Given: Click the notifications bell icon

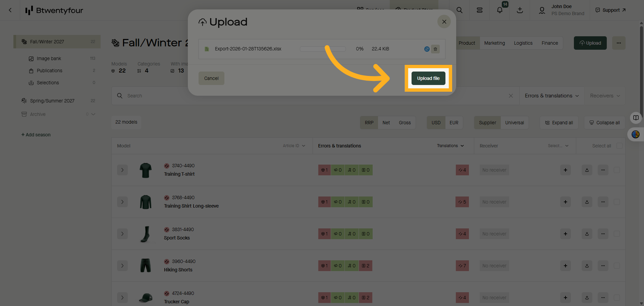Looking at the screenshot, I should click(x=499, y=10).
